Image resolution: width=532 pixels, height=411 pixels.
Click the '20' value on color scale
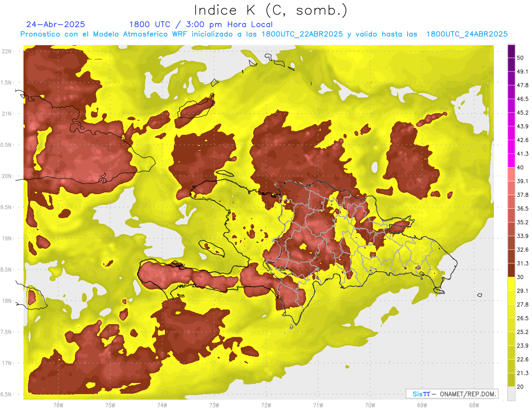coord(521,387)
